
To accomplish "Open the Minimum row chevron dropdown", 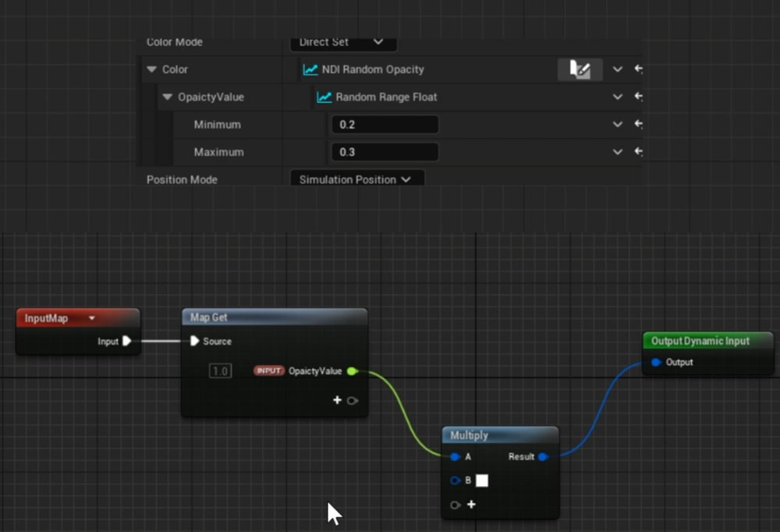I will point(617,124).
